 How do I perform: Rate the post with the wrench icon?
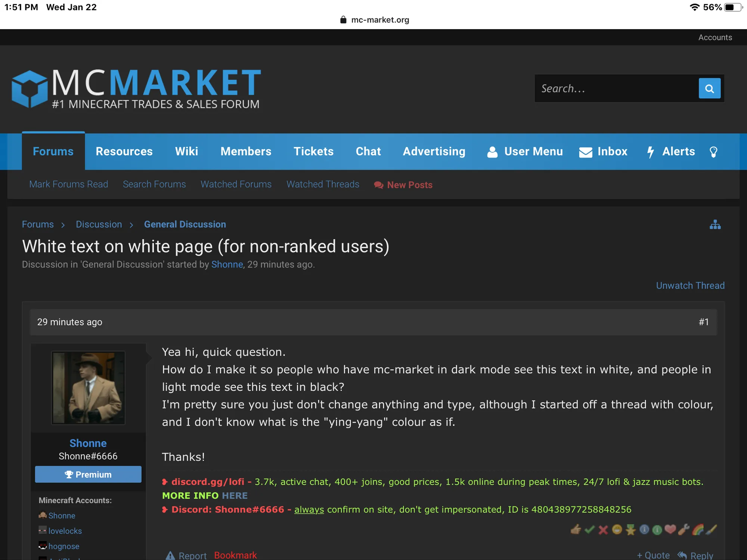coord(684,529)
